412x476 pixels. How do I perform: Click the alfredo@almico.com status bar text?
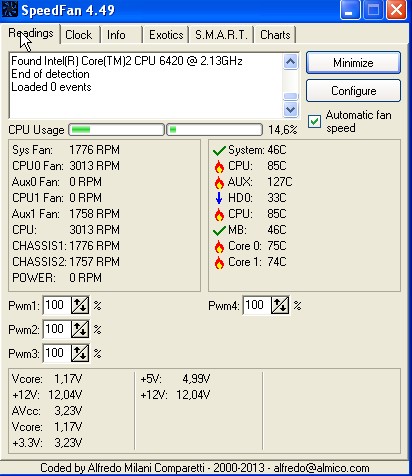(321, 468)
